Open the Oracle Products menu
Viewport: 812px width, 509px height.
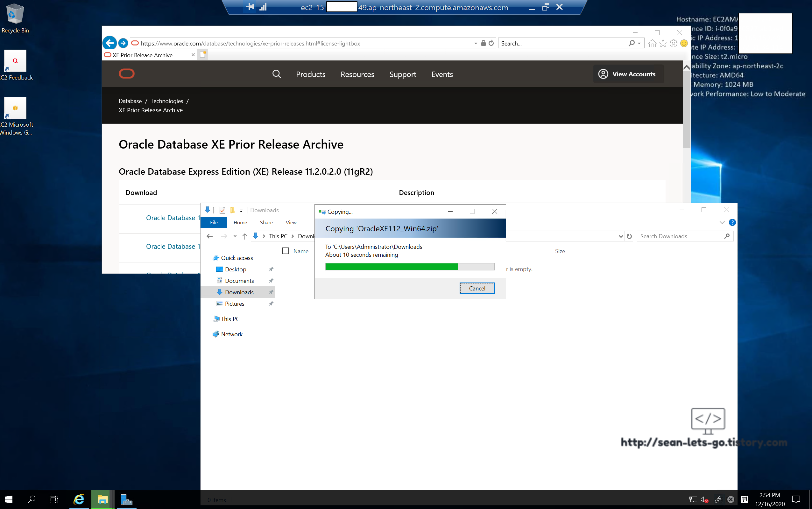pos(311,74)
